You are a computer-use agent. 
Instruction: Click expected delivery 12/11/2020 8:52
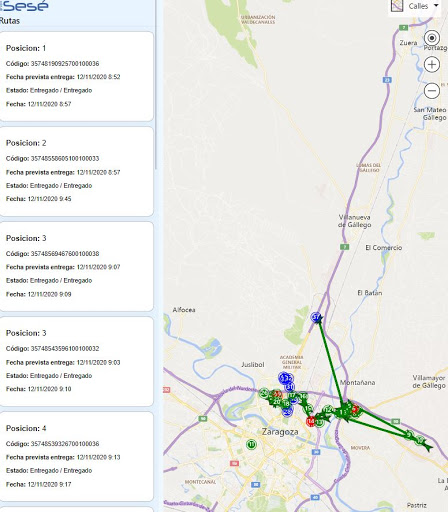[x=98, y=77]
